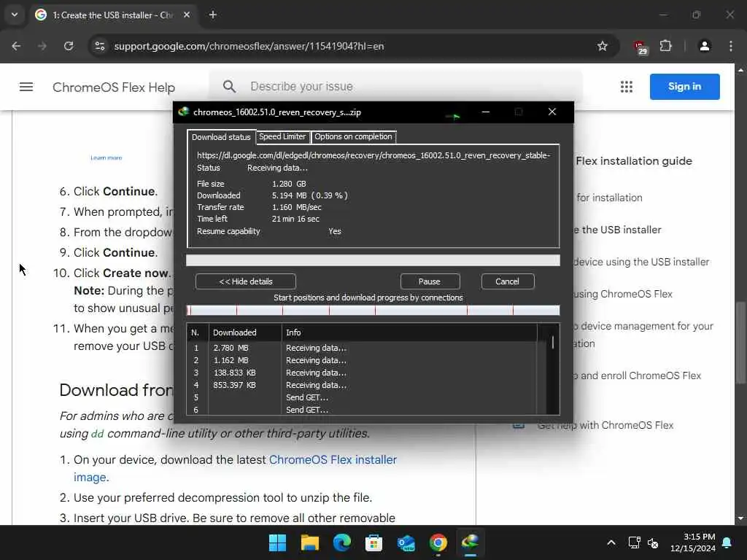Open File Explorer from taskbar
747x560 pixels.
pos(309,542)
